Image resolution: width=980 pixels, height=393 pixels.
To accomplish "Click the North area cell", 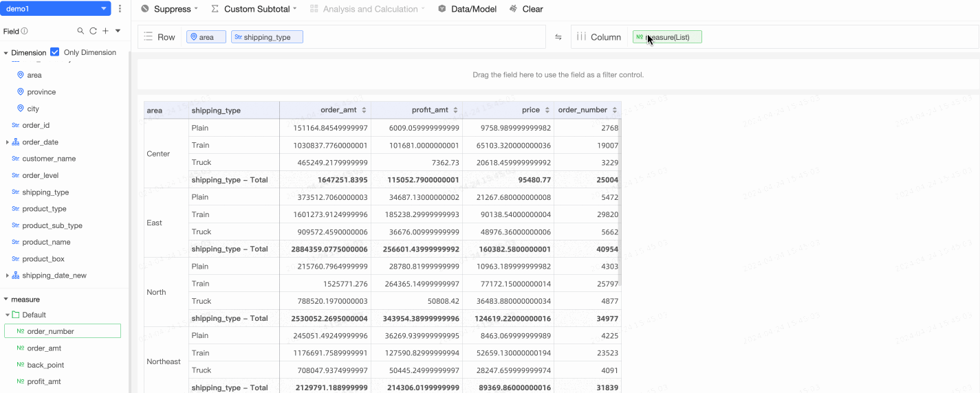I will pyautogui.click(x=166, y=292).
